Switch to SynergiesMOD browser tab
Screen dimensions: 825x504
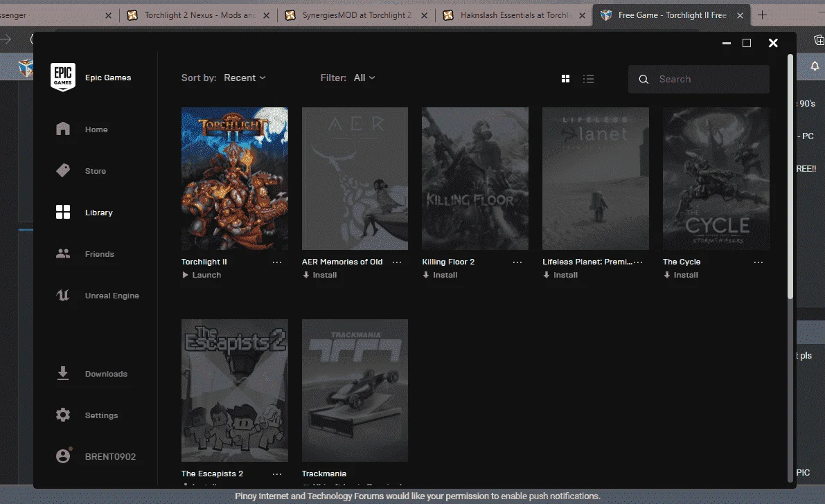pyautogui.click(x=357, y=15)
